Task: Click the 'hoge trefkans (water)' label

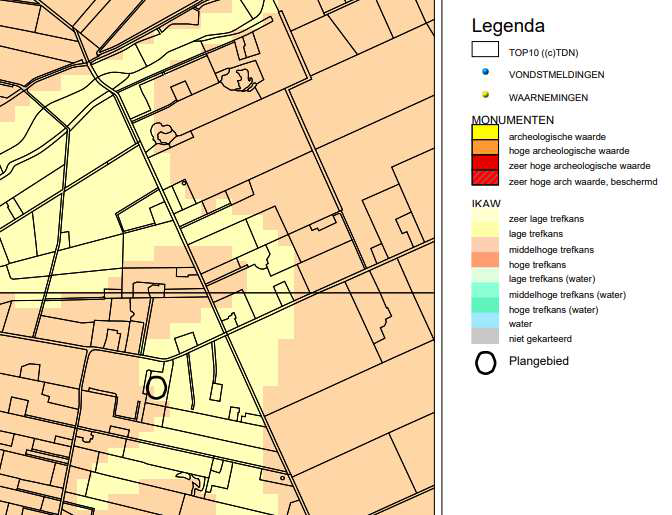Action: pos(554,310)
